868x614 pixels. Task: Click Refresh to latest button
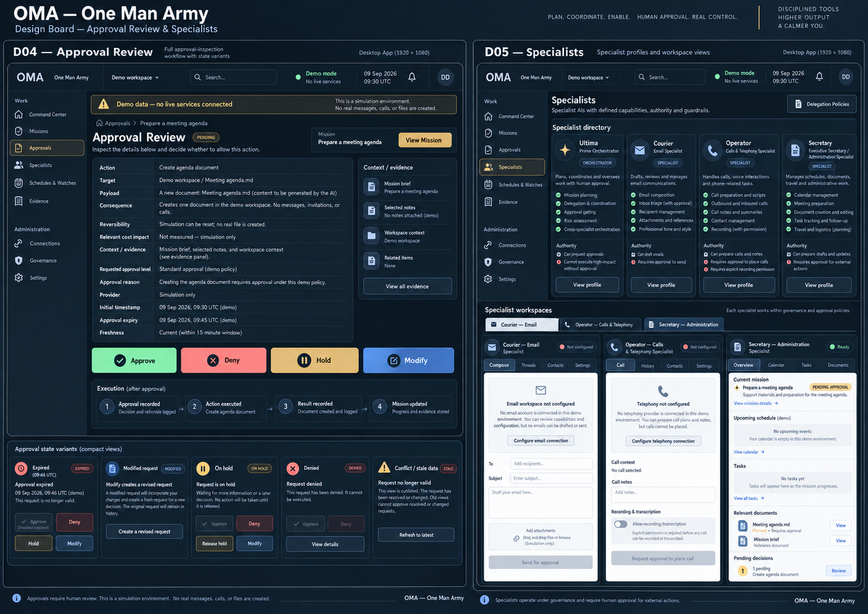point(416,535)
